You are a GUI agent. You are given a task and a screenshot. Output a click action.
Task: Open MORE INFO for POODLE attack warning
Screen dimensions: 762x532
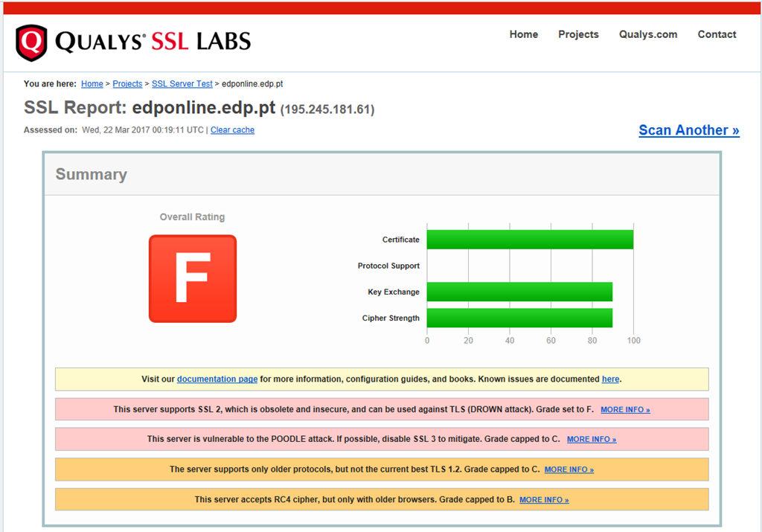(592, 440)
